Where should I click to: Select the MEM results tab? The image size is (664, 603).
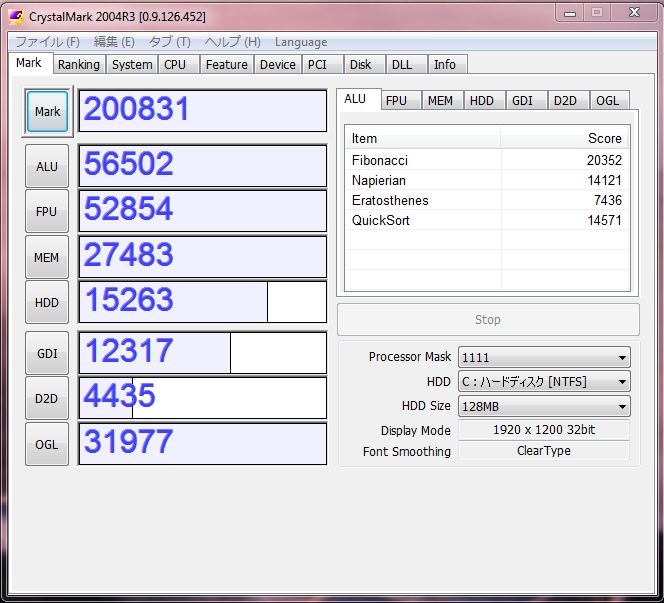point(439,100)
